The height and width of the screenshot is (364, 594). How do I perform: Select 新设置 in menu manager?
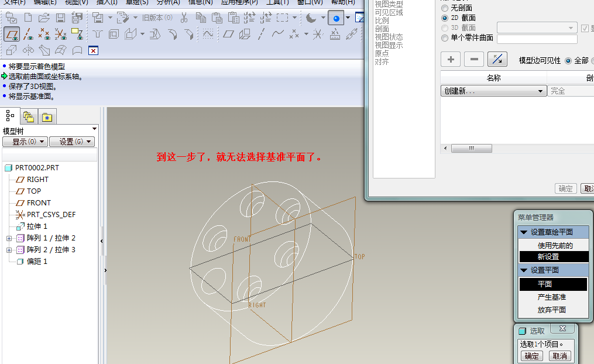coord(554,256)
